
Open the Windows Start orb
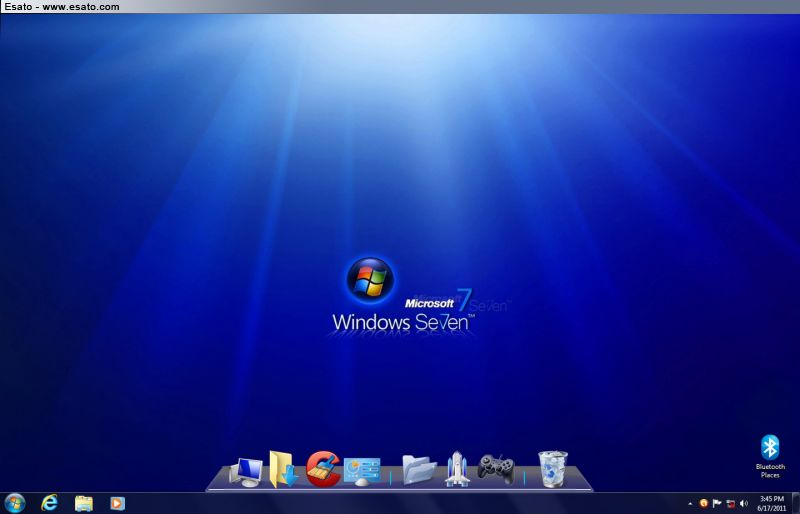pyautogui.click(x=14, y=503)
